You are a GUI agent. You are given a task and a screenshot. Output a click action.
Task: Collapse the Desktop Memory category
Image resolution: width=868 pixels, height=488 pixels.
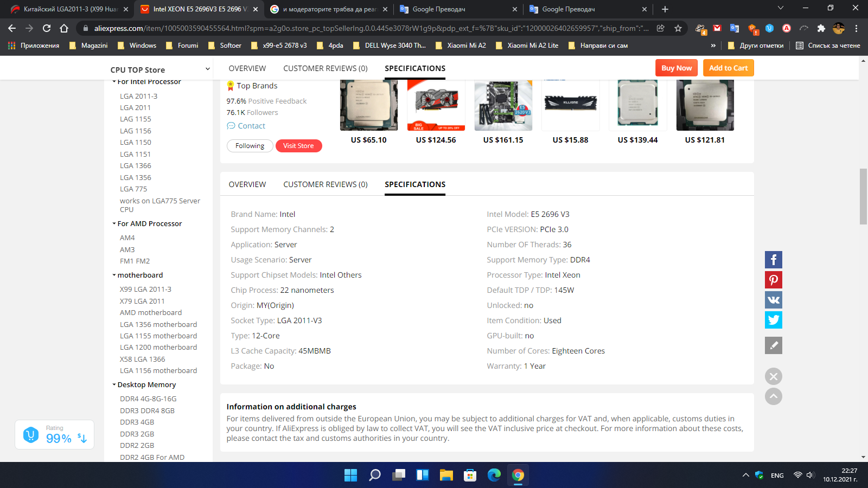(114, 384)
